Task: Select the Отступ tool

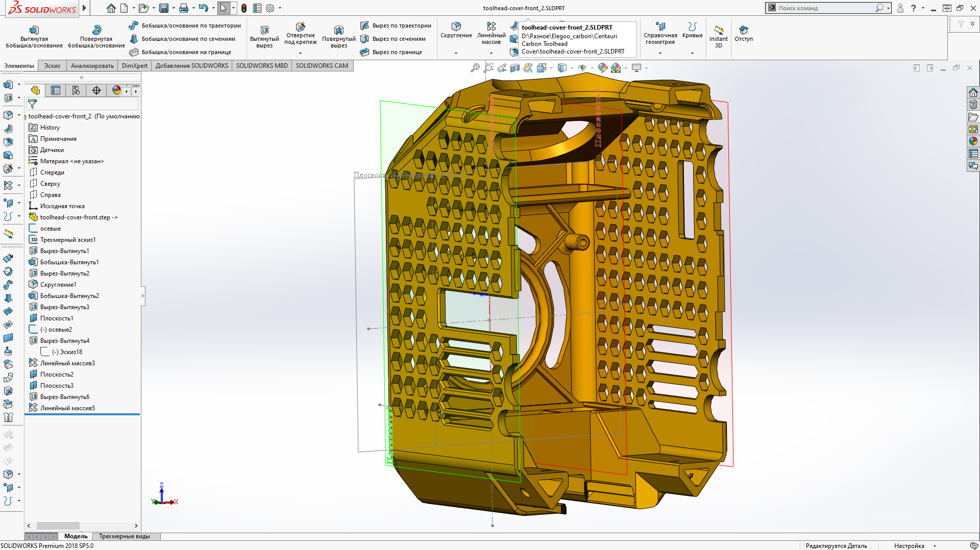Action: (744, 34)
